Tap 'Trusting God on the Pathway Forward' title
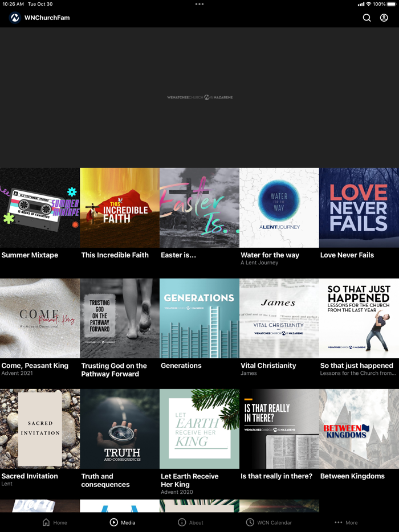The height and width of the screenshot is (532, 399). point(114,370)
